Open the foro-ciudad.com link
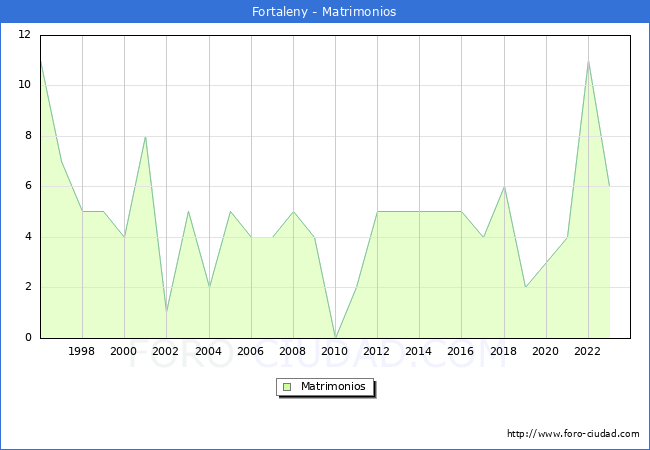The height and width of the screenshot is (450, 650). [573, 434]
